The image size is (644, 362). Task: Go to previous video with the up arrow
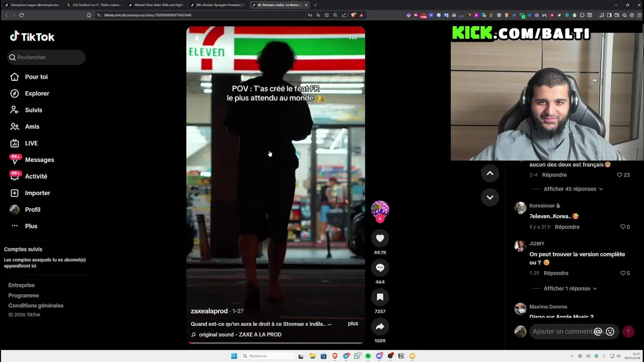(490, 173)
